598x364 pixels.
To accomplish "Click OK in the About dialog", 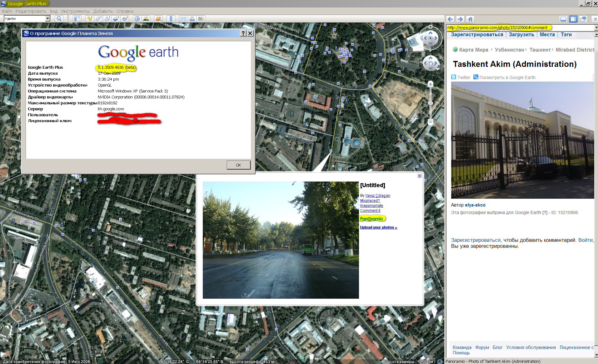I will (239, 165).
